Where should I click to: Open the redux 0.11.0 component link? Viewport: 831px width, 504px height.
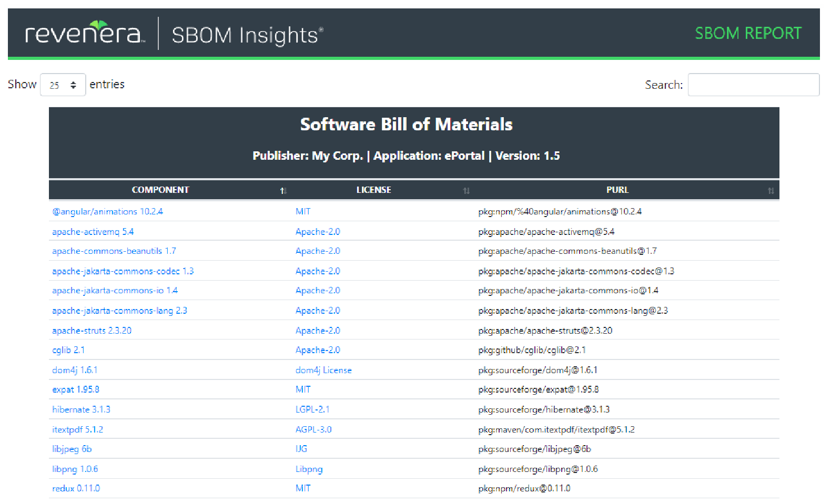pos(76,488)
